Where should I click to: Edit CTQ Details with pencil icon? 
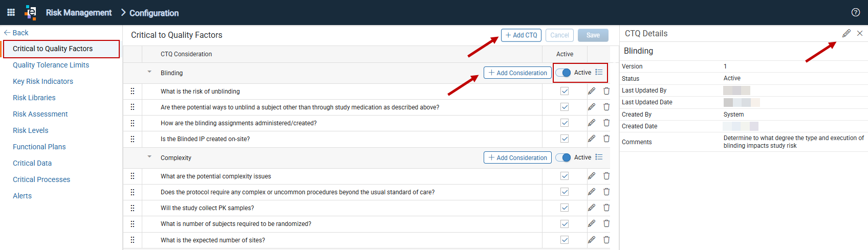point(847,33)
